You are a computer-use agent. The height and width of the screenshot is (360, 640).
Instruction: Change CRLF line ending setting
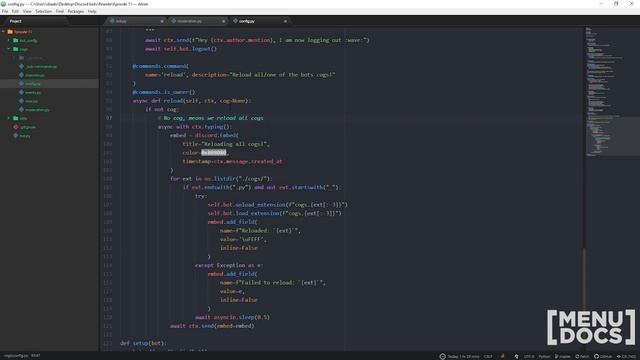[488, 356]
